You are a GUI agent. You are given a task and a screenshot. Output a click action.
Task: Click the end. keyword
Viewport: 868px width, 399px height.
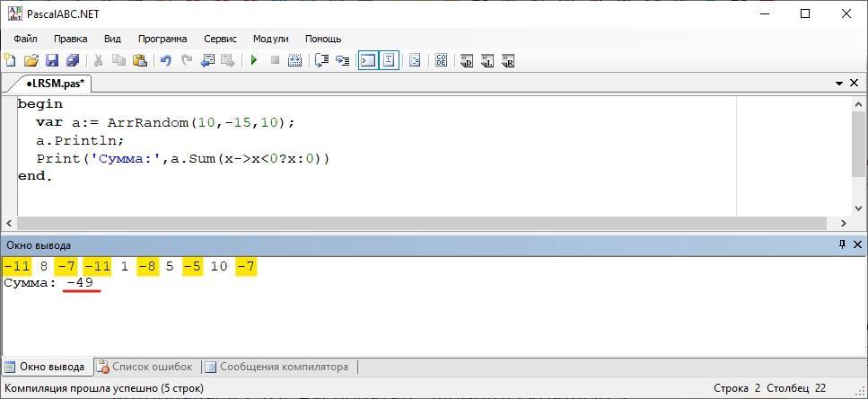pos(34,176)
